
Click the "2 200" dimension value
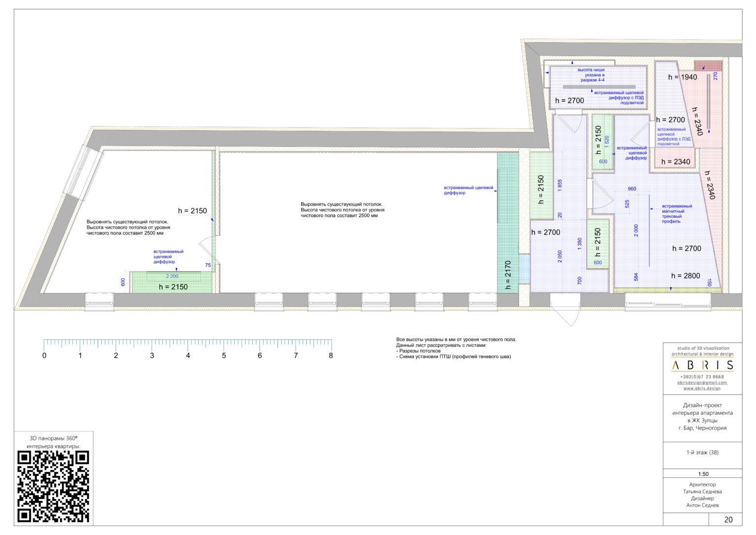coord(172,276)
